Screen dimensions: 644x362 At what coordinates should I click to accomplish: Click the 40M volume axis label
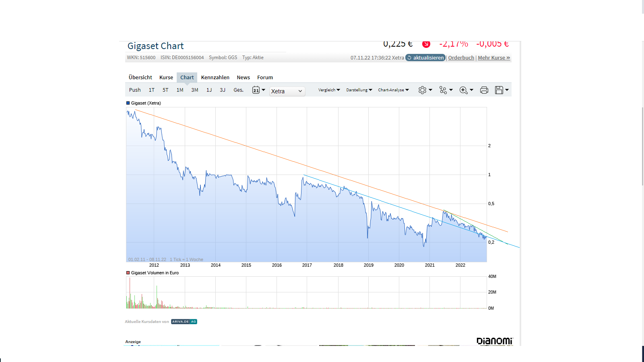492,276
